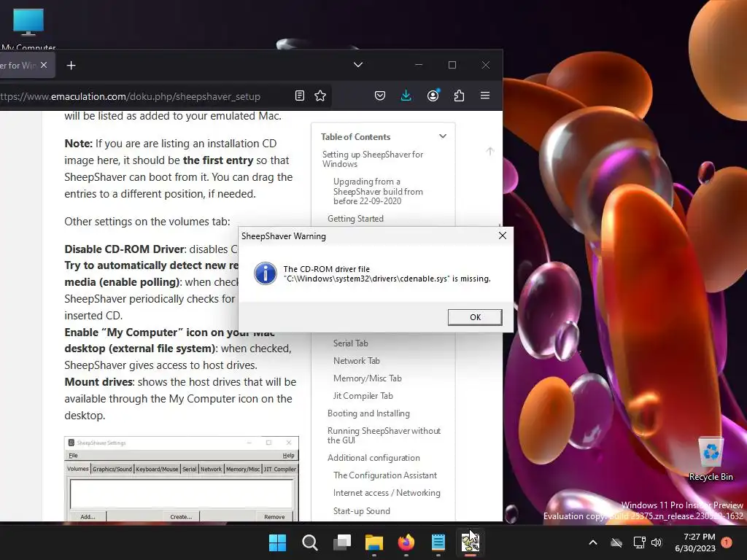Open the Windows Start menu

277,542
